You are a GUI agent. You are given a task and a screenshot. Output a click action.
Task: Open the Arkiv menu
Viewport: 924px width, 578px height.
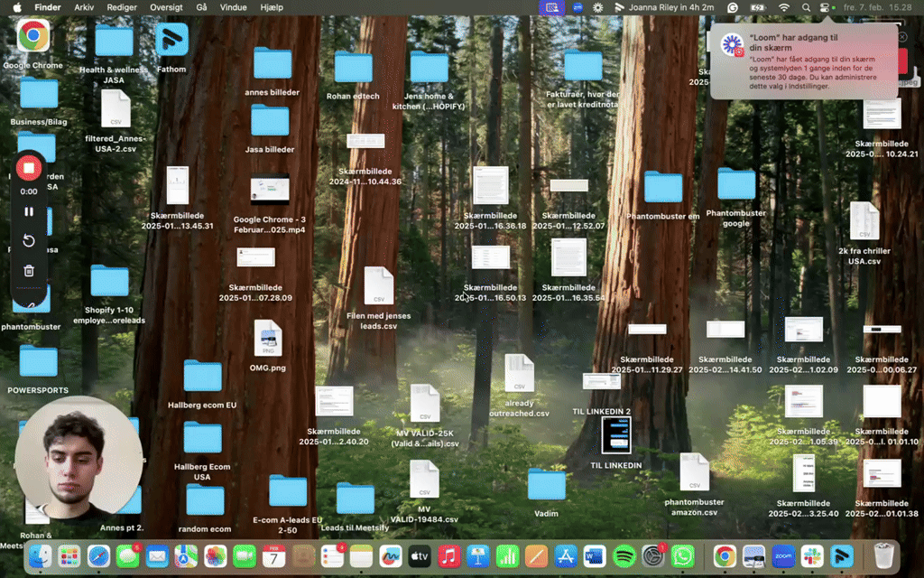84,7
